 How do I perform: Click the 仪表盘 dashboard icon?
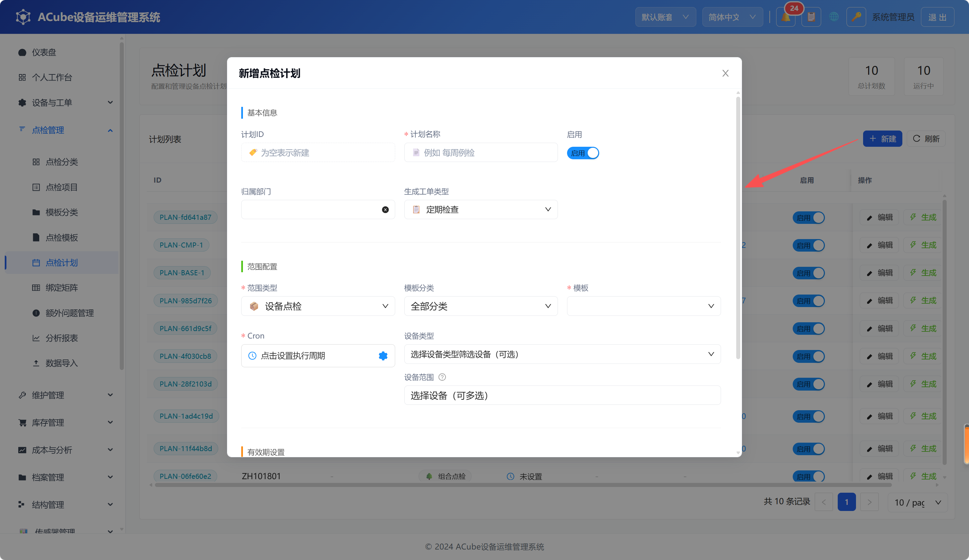[22, 52]
